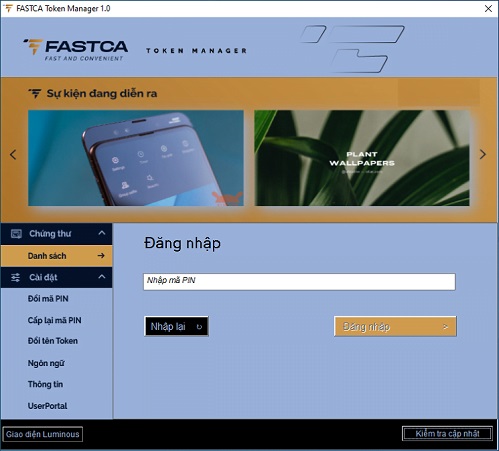Open Ngôn ngữ language settings
This screenshot has height=451, width=499.
pyautogui.click(x=46, y=363)
